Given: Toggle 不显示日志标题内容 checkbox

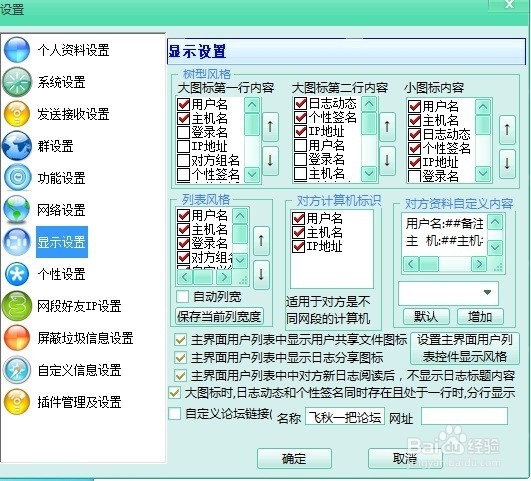Looking at the screenshot, I should click(x=180, y=375).
